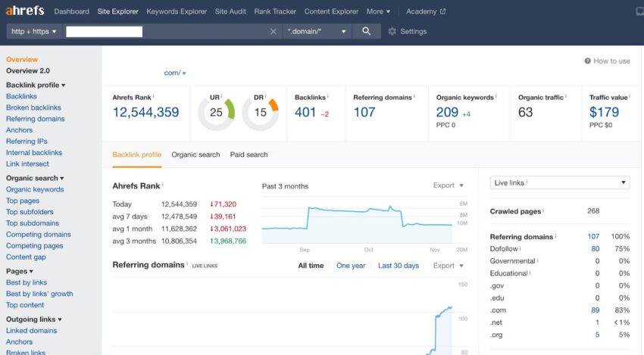644x355 pixels.
Task: Open Top pages in the sidebar
Action: click(23, 201)
